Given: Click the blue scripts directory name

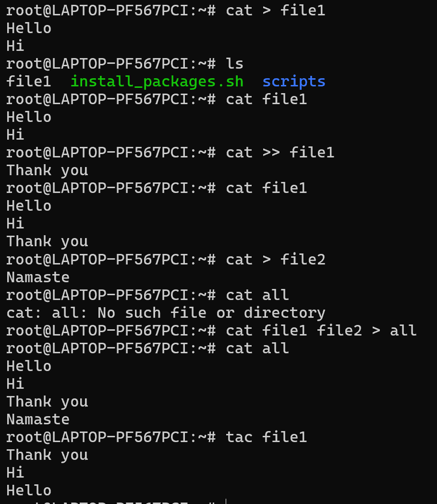Looking at the screenshot, I should pos(293,82).
